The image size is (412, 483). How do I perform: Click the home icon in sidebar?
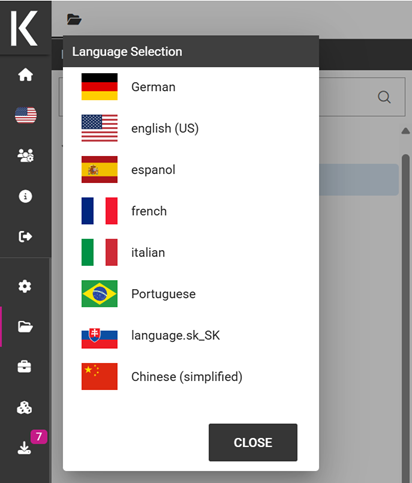click(x=25, y=75)
